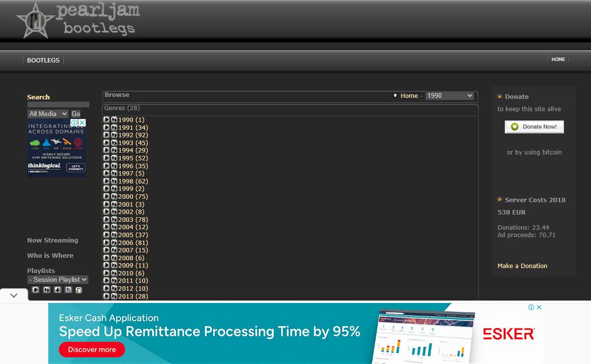Click the Genres (28) heading text

122,108
